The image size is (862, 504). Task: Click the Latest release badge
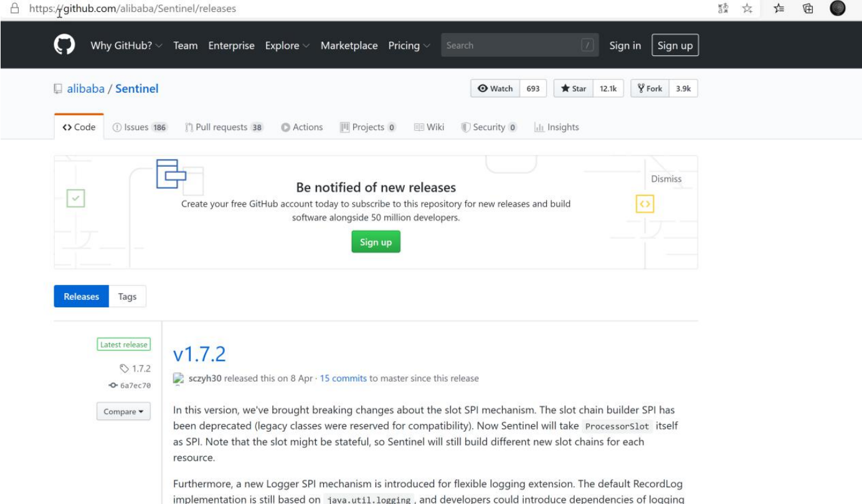pos(124,345)
